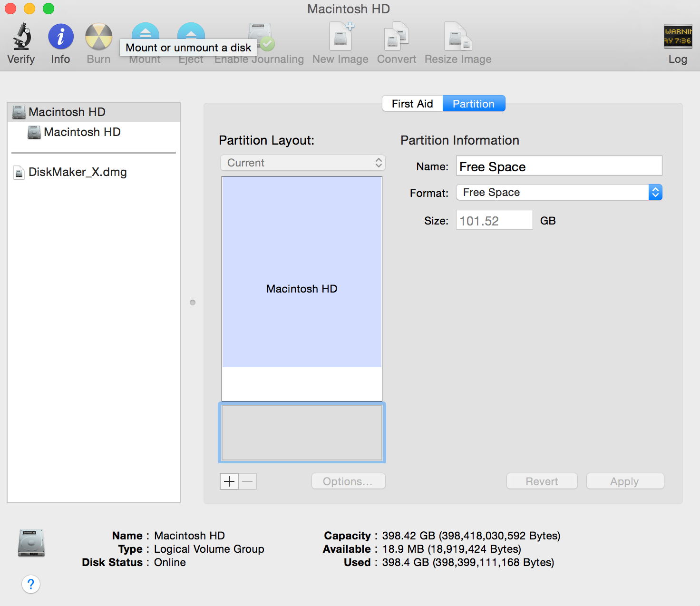
Task: Click the Convert image icon
Action: pos(397,37)
